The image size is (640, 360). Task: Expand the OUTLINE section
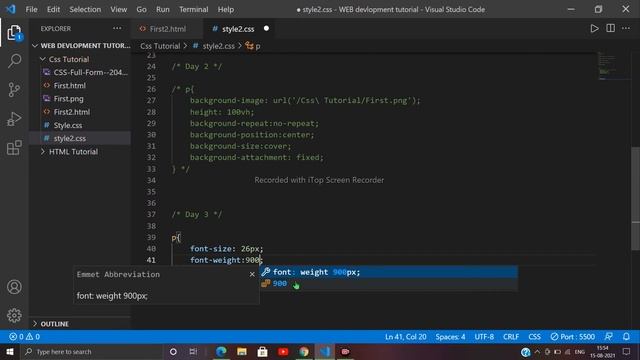[x=51, y=324]
